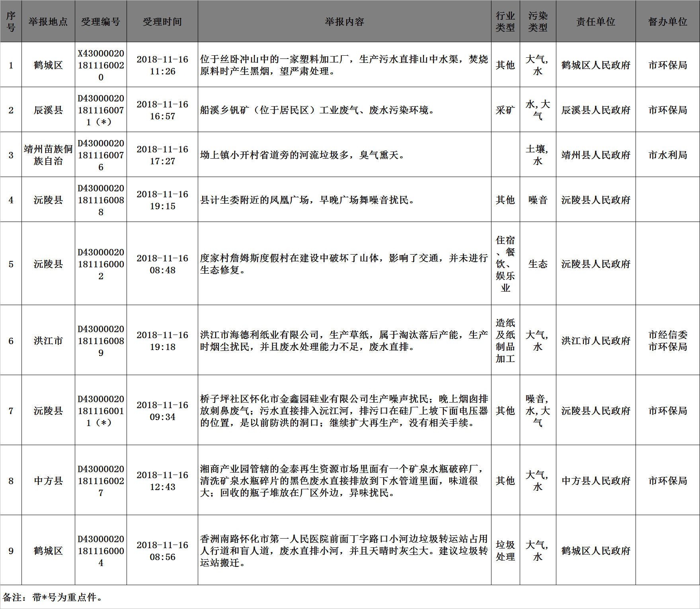Click the 督办单位 column header
Image resolution: width=700 pixels, height=609 pixels.
(x=668, y=21)
